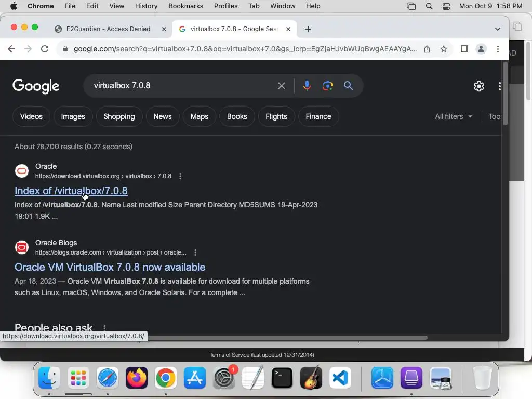Start a voice search with the microphone
Image resolution: width=532 pixels, height=399 pixels.
pyautogui.click(x=307, y=86)
